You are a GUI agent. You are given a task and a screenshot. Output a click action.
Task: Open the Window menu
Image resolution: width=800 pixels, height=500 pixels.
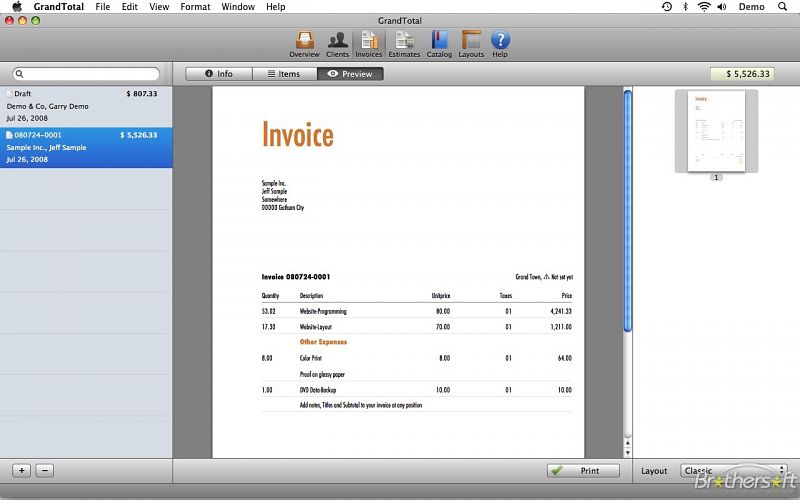coord(238,7)
